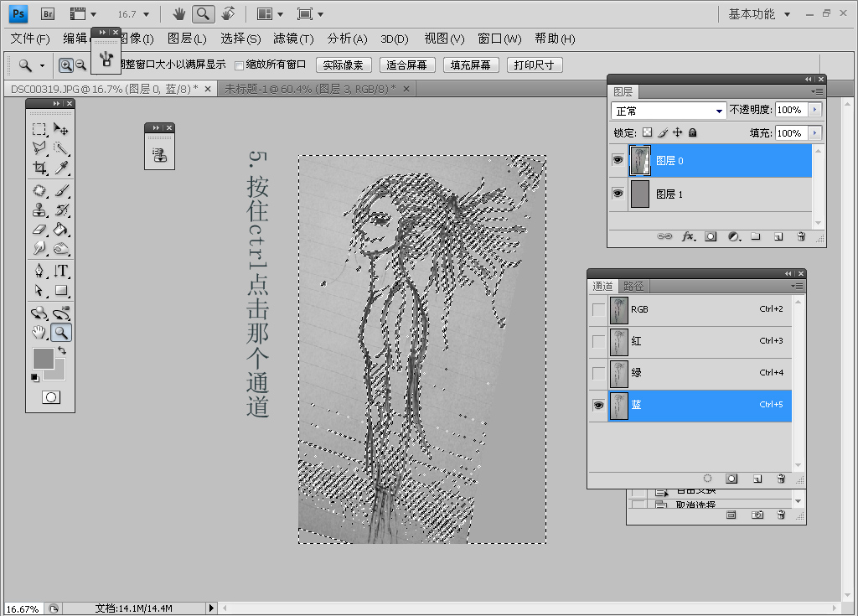Show the RGB channel visibility
The height and width of the screenshot is (616, 858).
[x=598, y=310]
